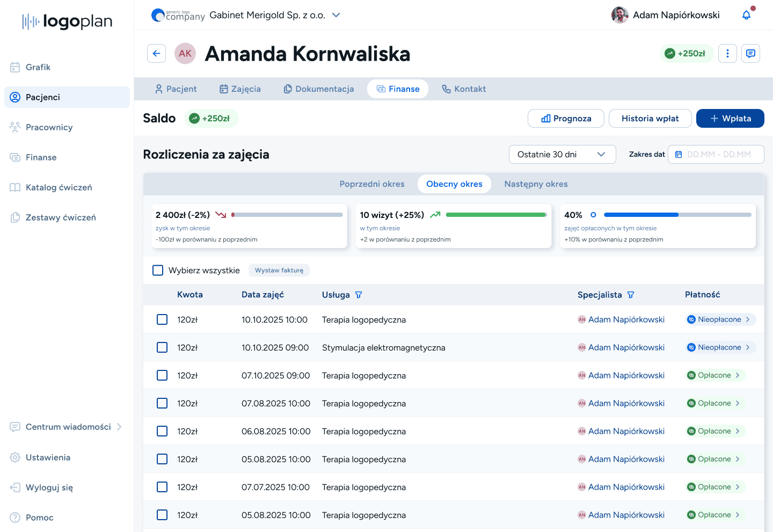This screenshot has width=773, height=532.
Task: Open Historia wpłat
Action: click(650, 119)
